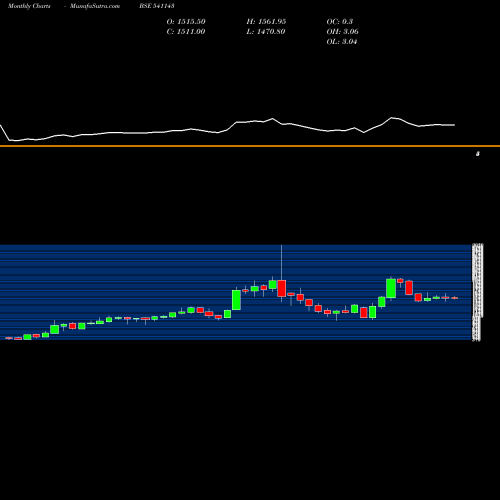
Task: Click the close value 'C: 1511.00'
Action: (186, 31)
